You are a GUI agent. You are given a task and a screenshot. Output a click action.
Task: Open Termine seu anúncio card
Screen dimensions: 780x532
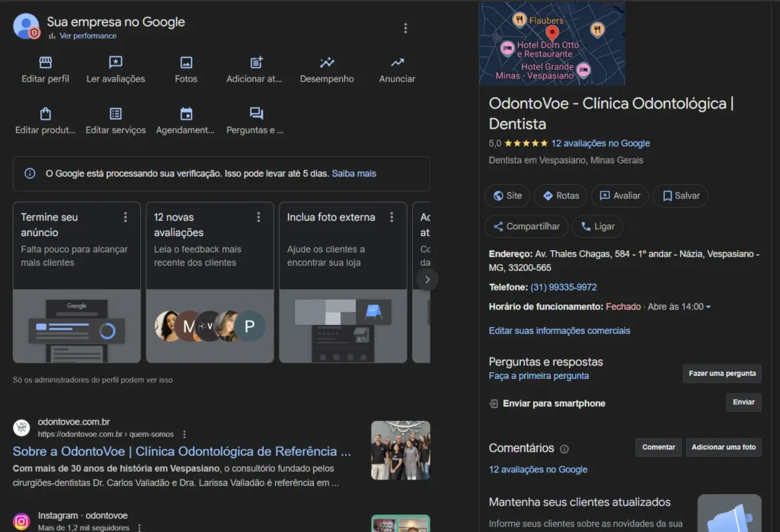pos(77,282)
